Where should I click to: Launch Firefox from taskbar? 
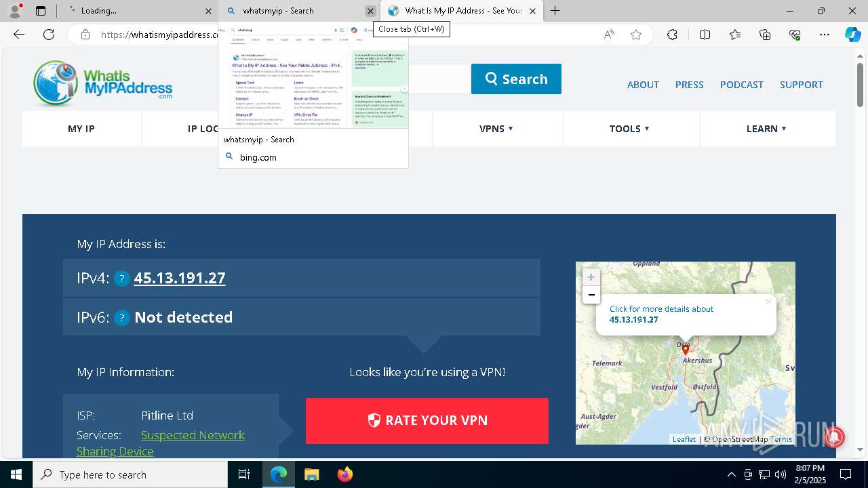click(x=345, y=474)
